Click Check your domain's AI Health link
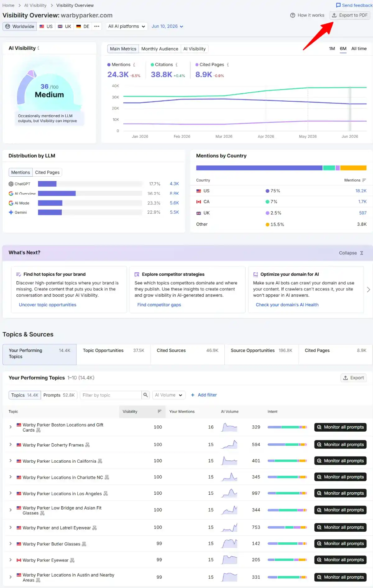The width and height of the screenshot is (373, 588). pyautogui.click(x=287, y=305)
